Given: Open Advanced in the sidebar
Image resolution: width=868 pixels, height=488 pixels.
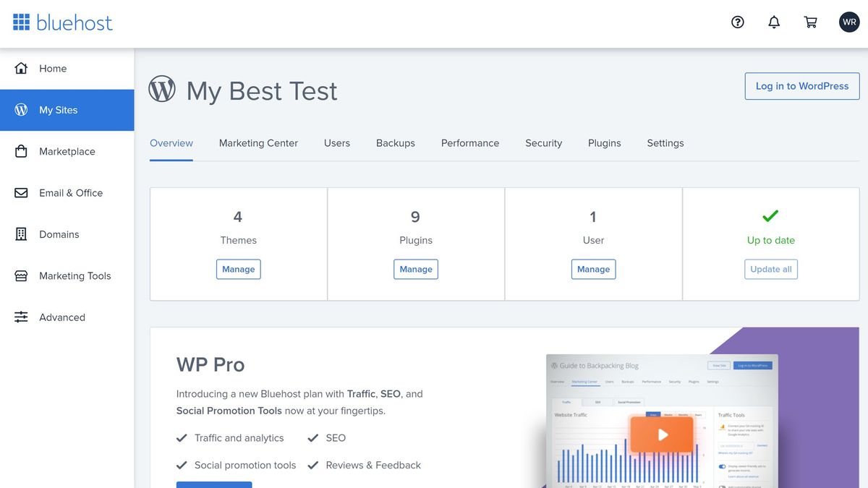Looking at the screenshot, I should click(x=67, y=317).
